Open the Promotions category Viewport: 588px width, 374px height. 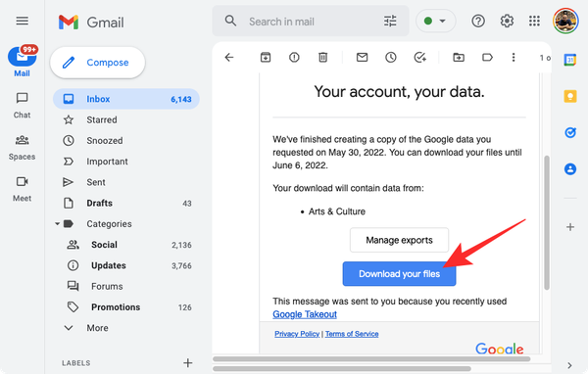tap(126, 307)
